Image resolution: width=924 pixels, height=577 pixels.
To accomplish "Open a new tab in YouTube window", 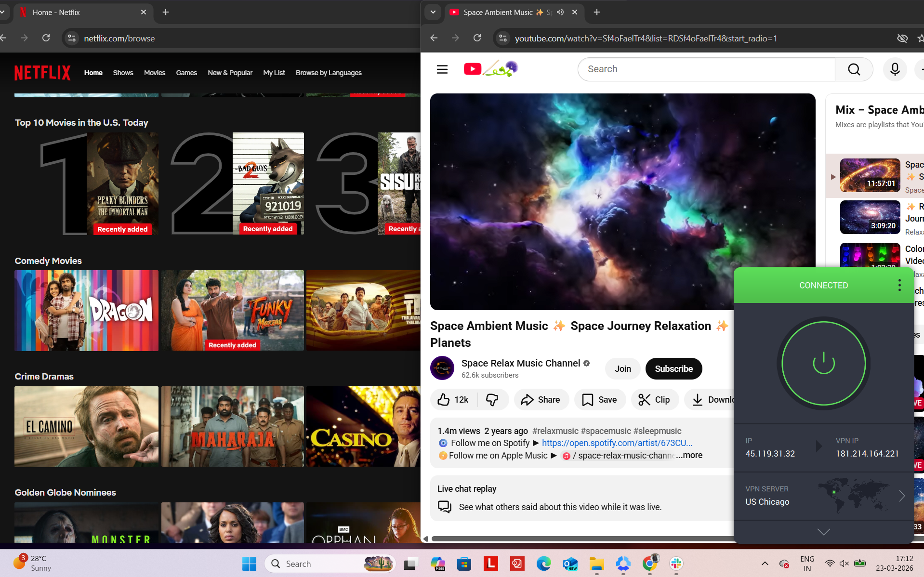I will 596,12.
